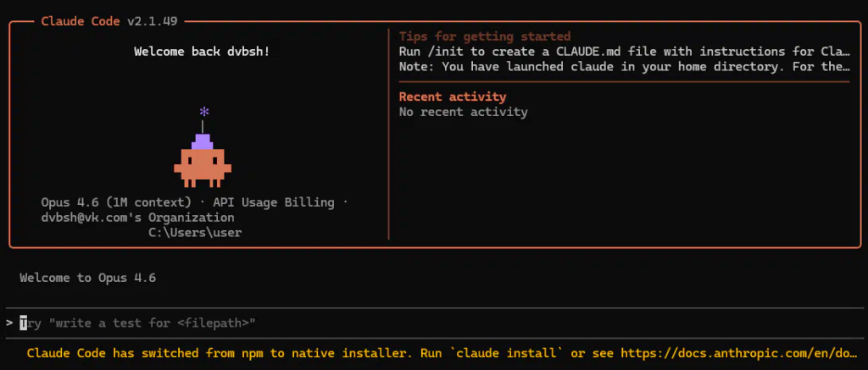Click the 'Welcome to Opus 4.6' message
The width and height of the screenshot is (868, 370).
[87, 278]
